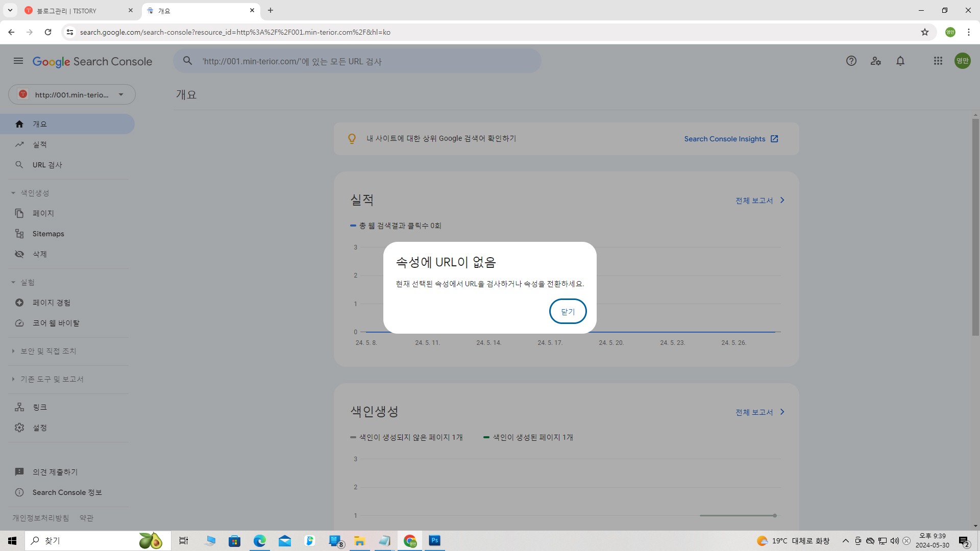This screenshot has height=551, width=980.
Task: Select 실적 in the sidebar menu
Action: click(40, 144)
